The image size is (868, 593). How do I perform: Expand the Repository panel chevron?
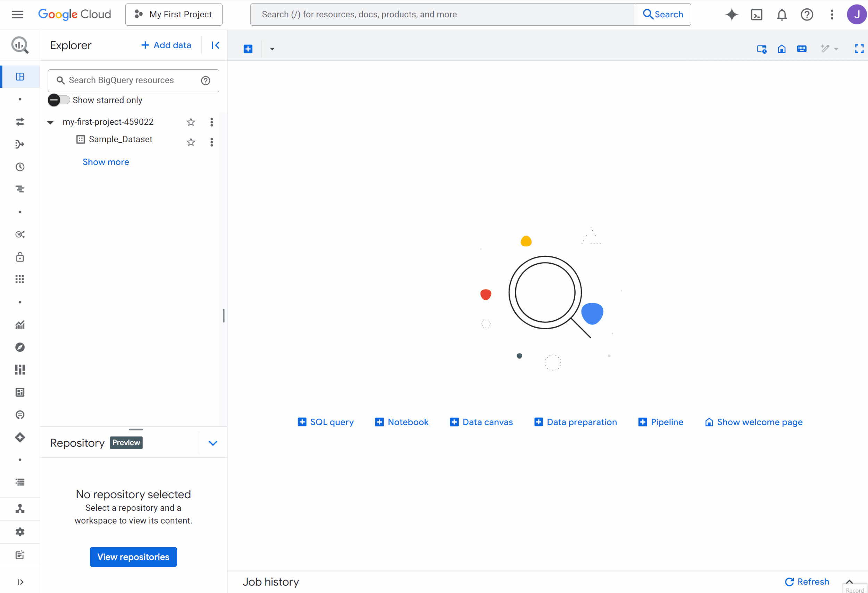pyautogui.click(x=213, y=443)
